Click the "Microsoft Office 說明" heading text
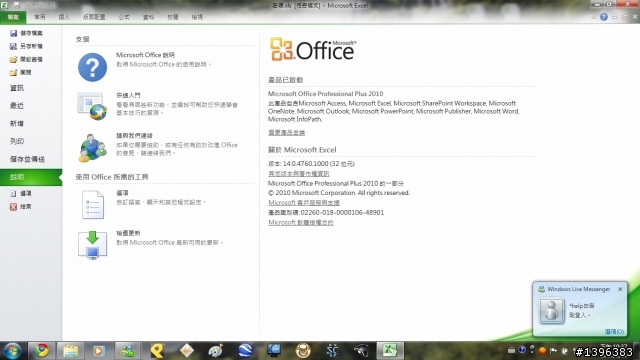The image size is (640, 360). [x=145, y=55]
